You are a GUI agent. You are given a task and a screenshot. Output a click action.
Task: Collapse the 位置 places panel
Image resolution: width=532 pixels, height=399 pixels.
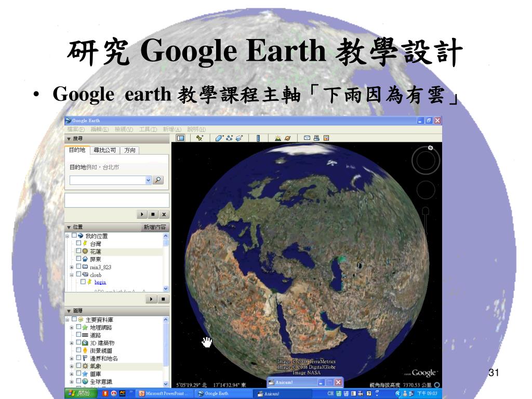click(69, 227)
